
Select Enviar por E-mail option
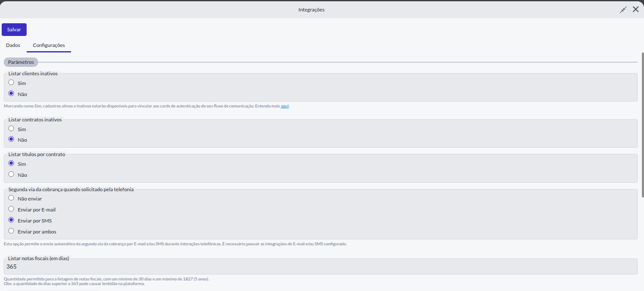tap(11, 209)
